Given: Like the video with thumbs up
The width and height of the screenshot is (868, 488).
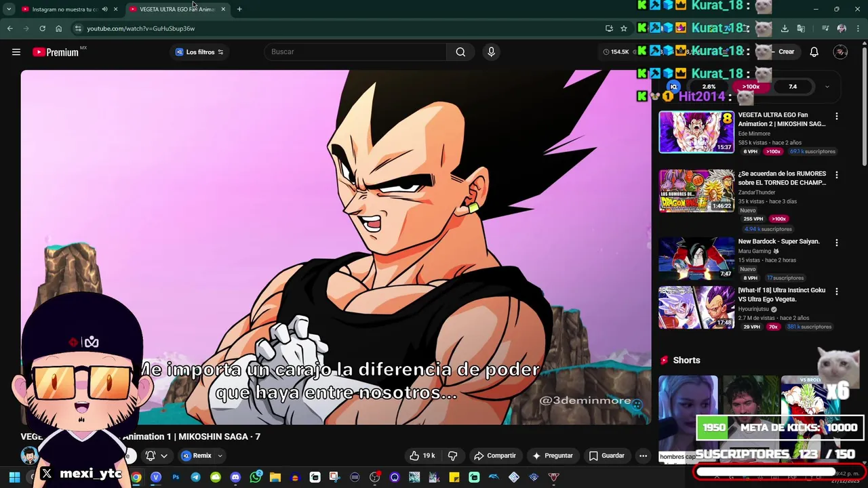Looking at the screenshot, I should [x=422, y=456].
